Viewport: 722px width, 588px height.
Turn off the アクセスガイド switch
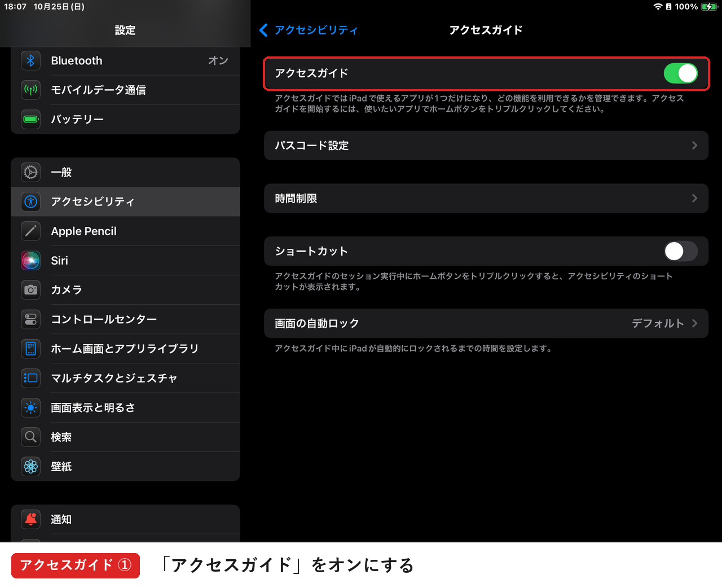click(x=681, y=73)
